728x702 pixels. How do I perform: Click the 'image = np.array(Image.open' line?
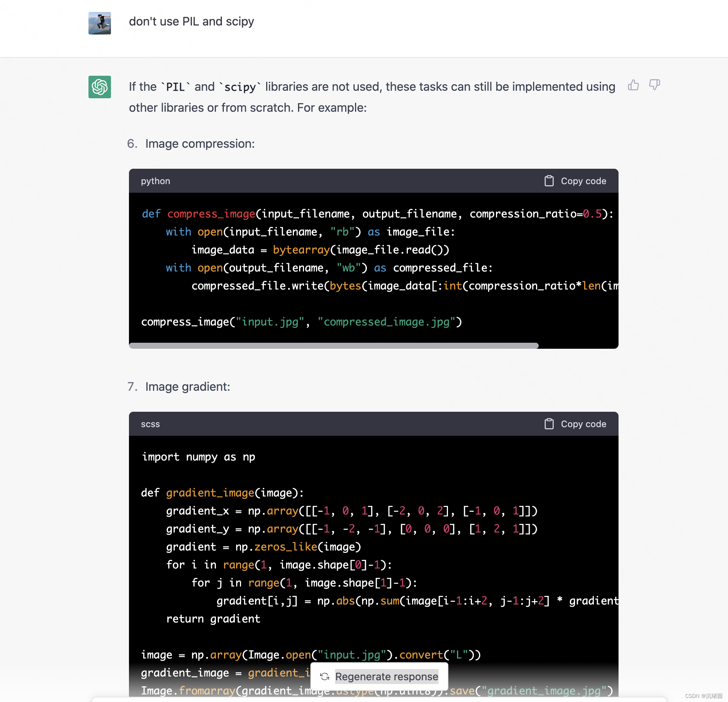[x=311, y=655]
